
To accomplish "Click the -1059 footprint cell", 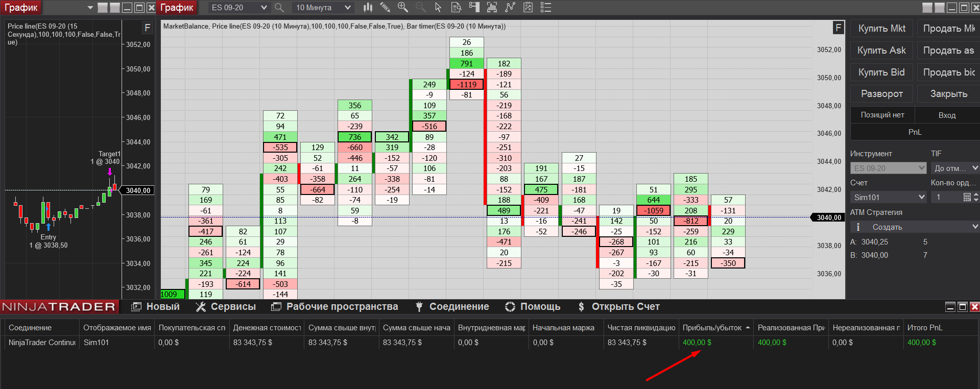I will [654, 211].
